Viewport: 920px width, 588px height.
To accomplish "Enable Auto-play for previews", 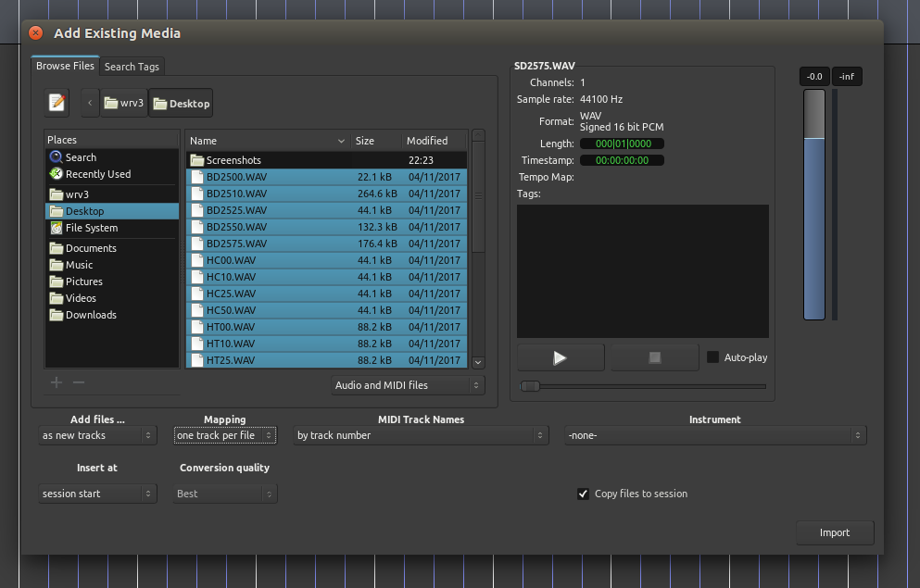I will pyautogui.click(x=712, y=357).
